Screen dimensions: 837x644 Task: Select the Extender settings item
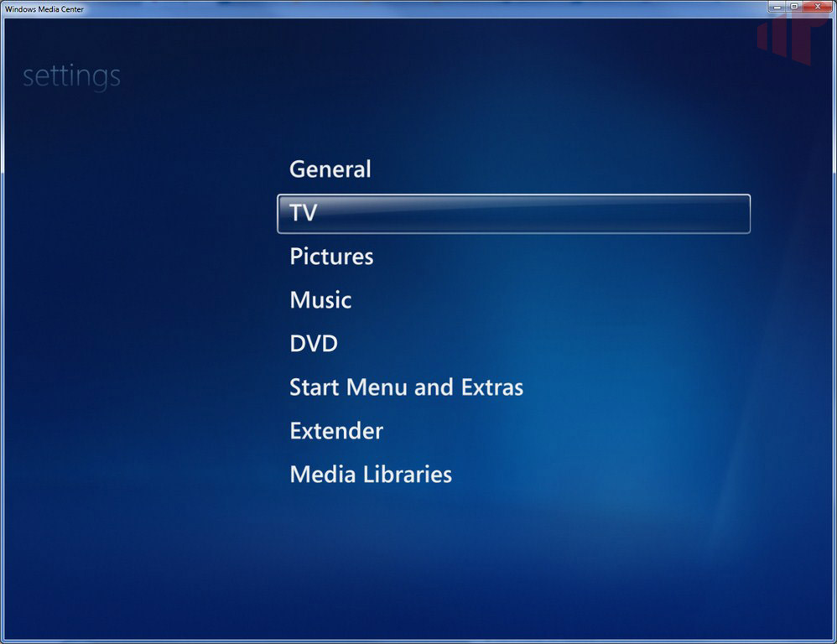pyautogui.click(x=336, y=431)
